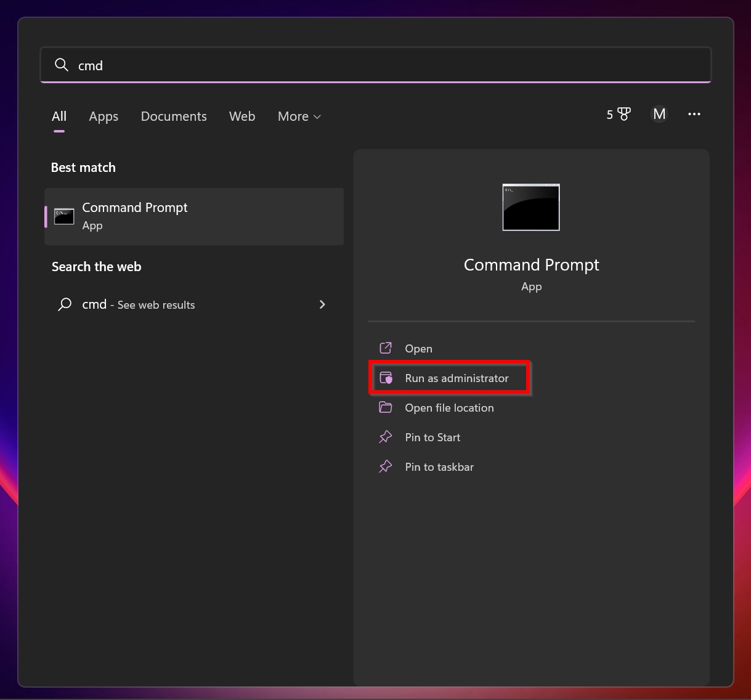This screenshot has width=751, height=700.
Task: Click the Run as administrator shield icon
Action: pyautogui.click(x=386, y=378)
